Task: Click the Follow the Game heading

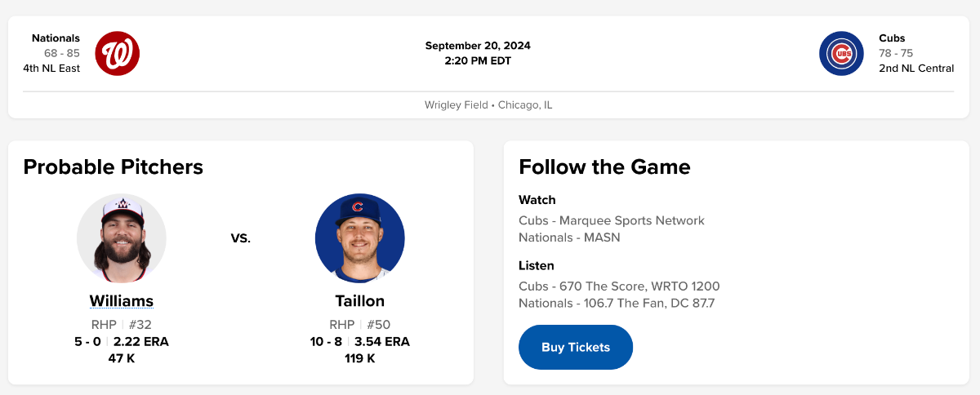Action: point(604,167)
